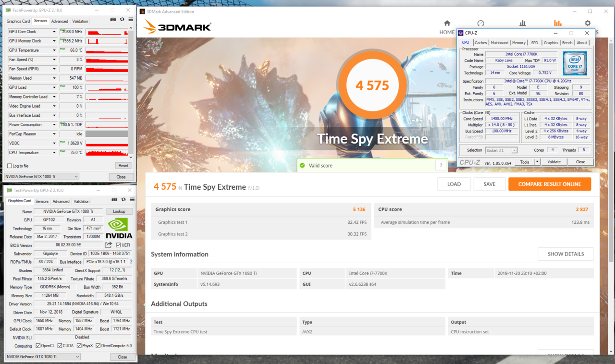
Task: Toggle the DirectCompute 5.0 checkbox
Action: coord(98,346)
